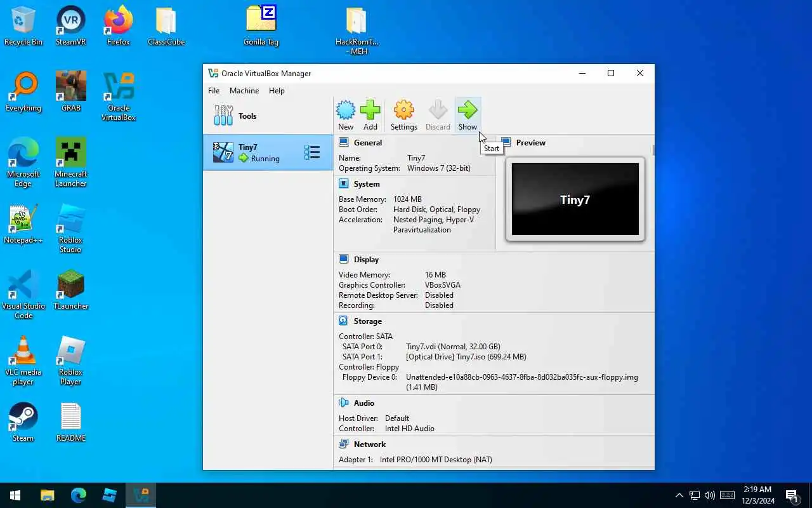Select the VLC media player shortcut
812x508 pixels.
point(23,361)
